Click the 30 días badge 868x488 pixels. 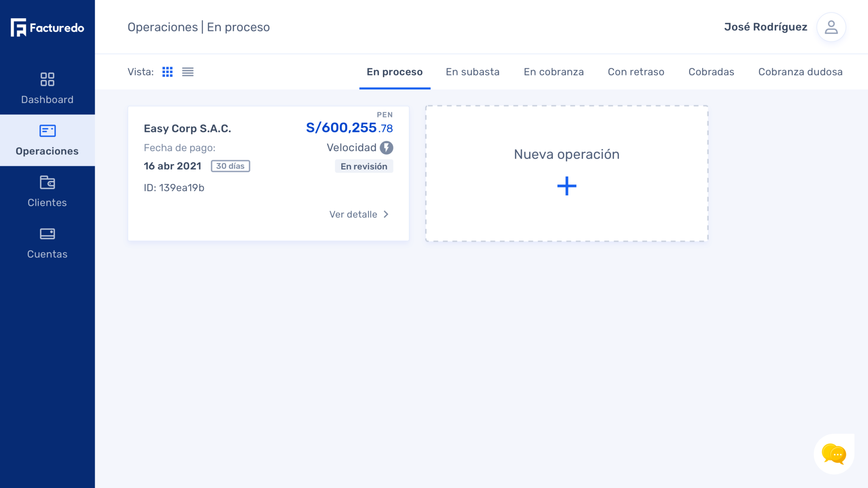click(x=230, y=166)
